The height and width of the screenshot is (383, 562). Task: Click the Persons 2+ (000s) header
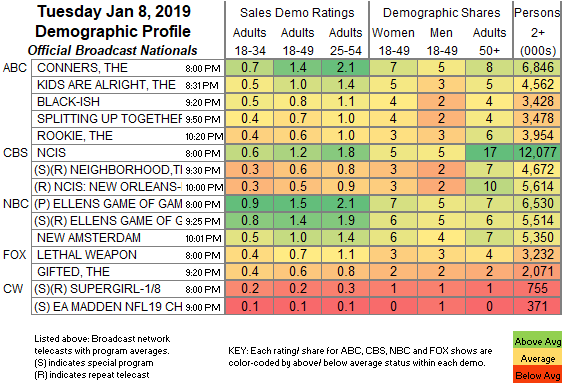538,32
